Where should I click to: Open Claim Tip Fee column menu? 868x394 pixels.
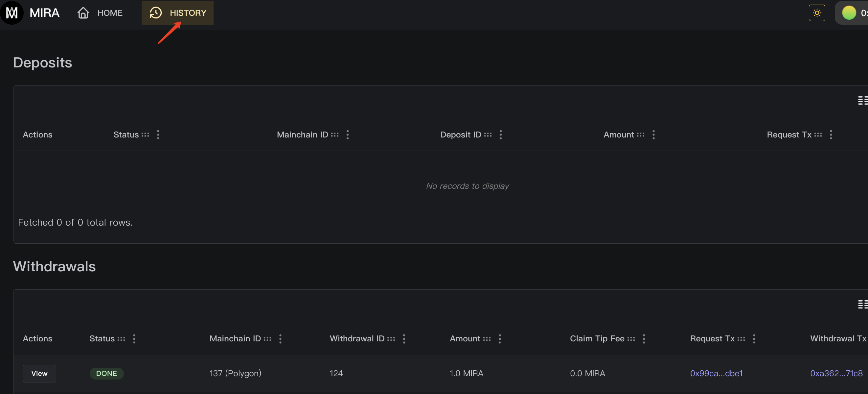[x=644, y=339]
